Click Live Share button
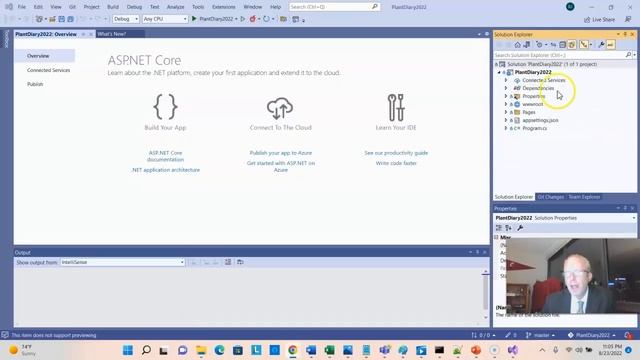Image resolution: width=640 pixels, height=360 pixels. (x=599, y=19)
